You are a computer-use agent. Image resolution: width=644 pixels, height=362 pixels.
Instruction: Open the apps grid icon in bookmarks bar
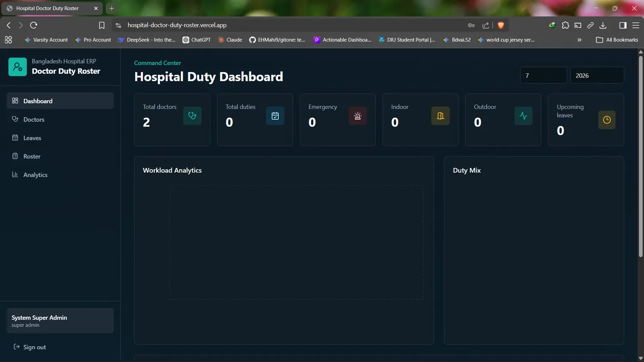point(8,40)
